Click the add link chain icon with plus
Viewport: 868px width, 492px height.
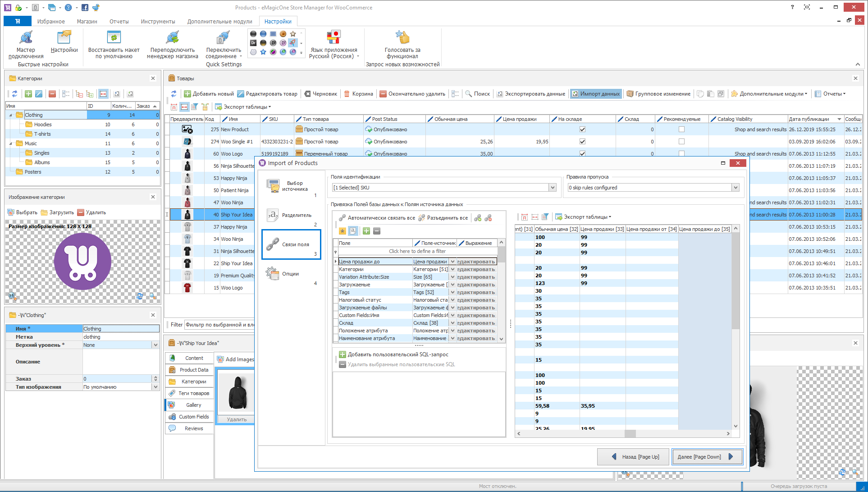[478, 218]
